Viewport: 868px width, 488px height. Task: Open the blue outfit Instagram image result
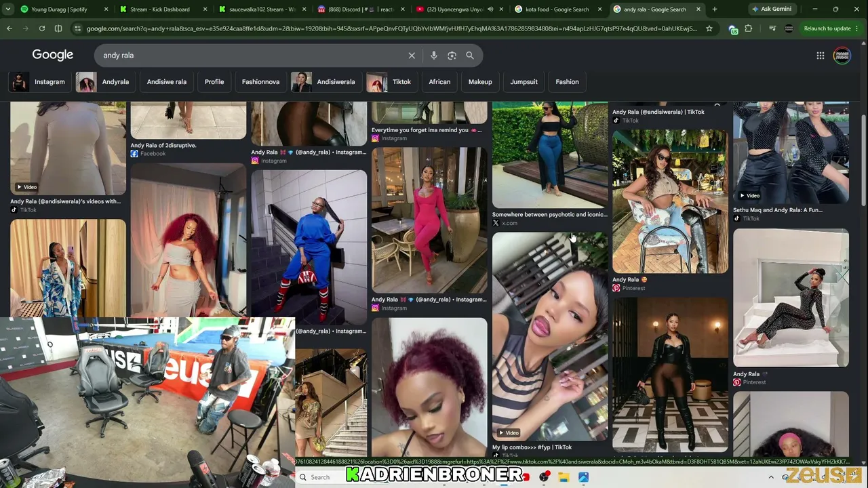coord(309,247)
